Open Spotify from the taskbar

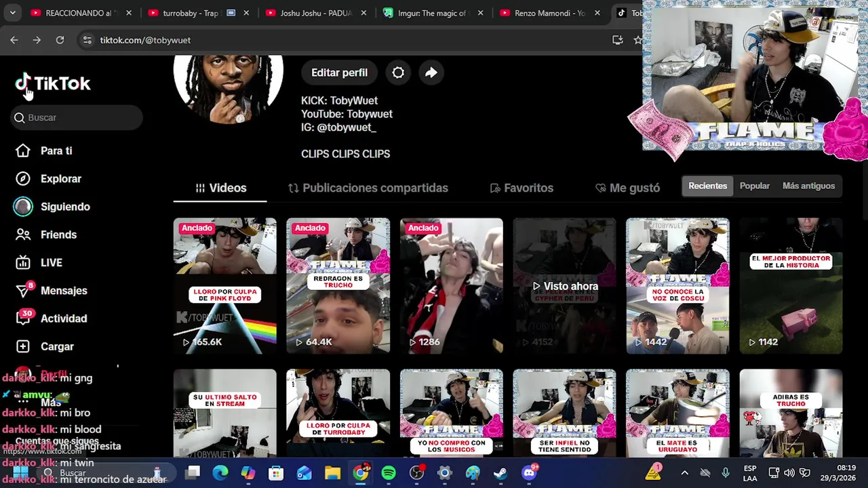coord(389,472)
